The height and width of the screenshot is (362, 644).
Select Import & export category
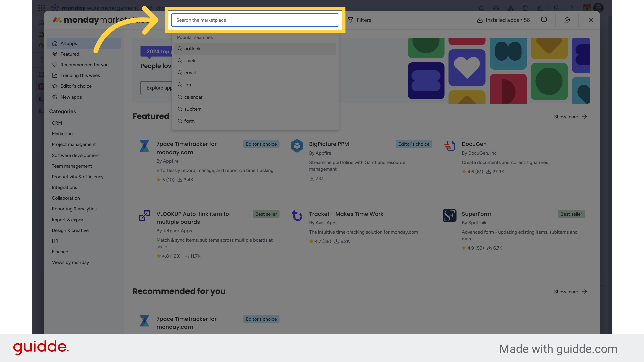[68, 220]
